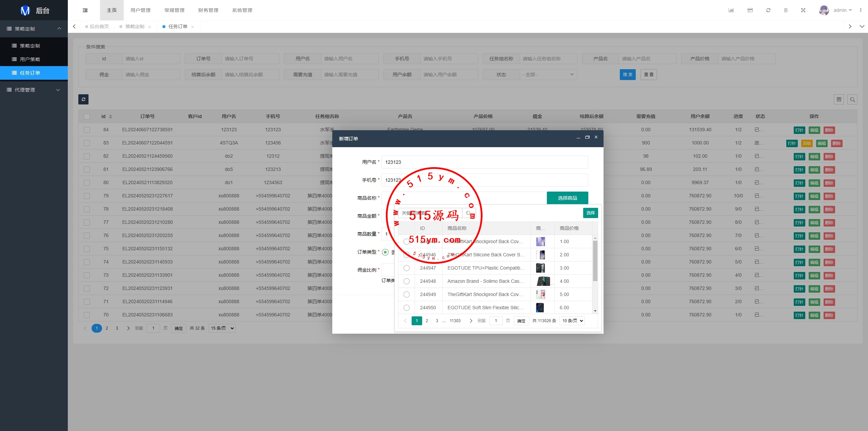Click the 用户名 input in dialog
The height and width of the screenshot is (431, 868).
coord(485,162)
